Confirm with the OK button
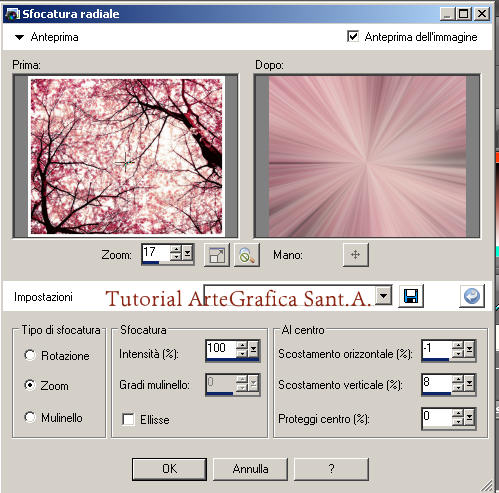The height and width of the screenshot is (493, 499). pyautogui.click(x=169, y=469)
